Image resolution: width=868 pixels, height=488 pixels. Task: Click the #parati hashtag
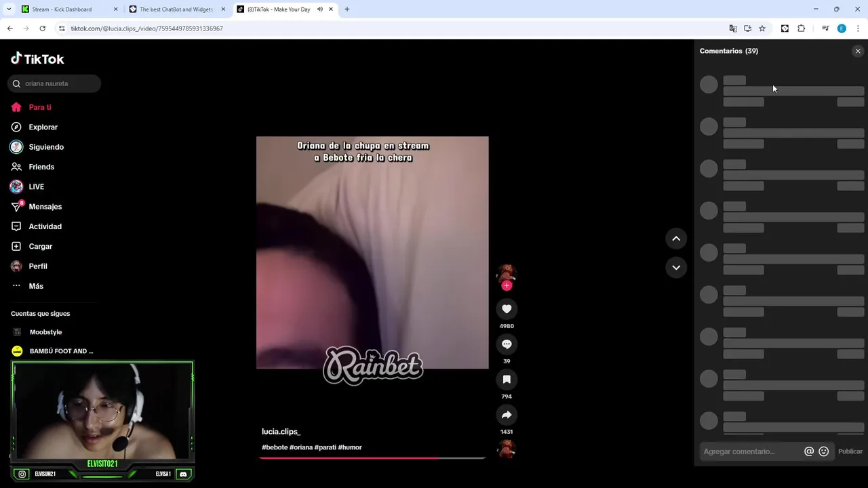point(325,447)
